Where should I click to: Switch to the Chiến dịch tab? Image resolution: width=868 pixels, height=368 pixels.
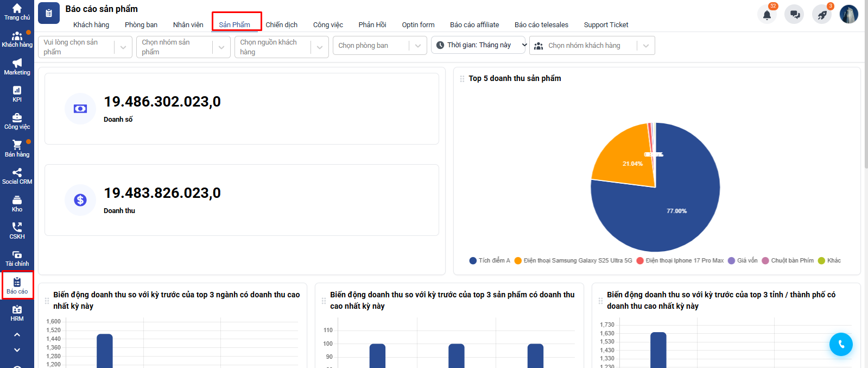click(281, 25)
